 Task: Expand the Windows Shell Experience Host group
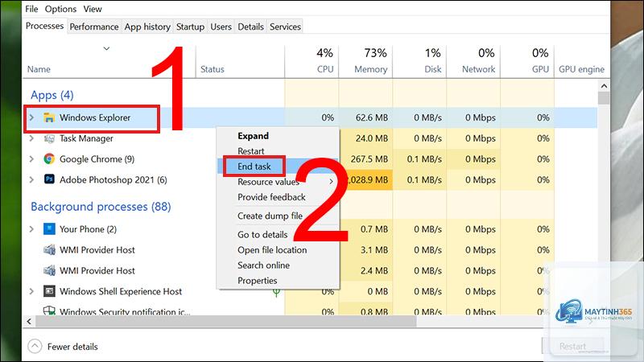31,291
